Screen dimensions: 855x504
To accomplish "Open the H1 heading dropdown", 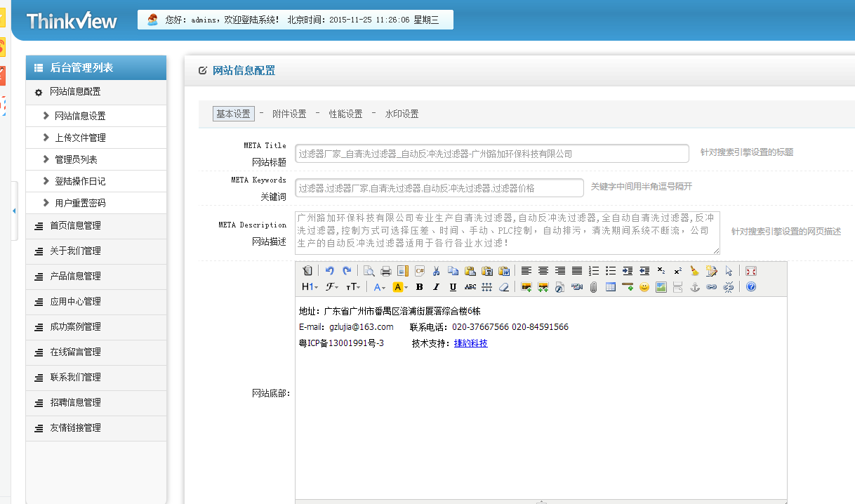I will [x=310, y=287].
